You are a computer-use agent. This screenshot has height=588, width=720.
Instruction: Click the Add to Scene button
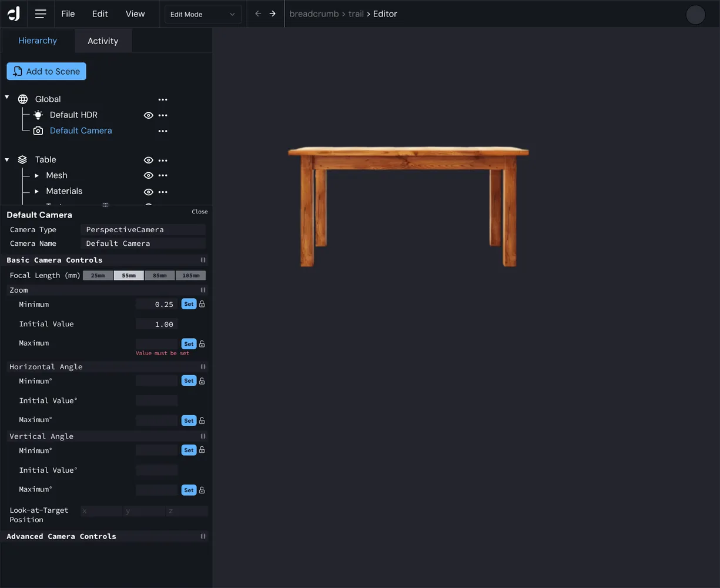point(46,71)
